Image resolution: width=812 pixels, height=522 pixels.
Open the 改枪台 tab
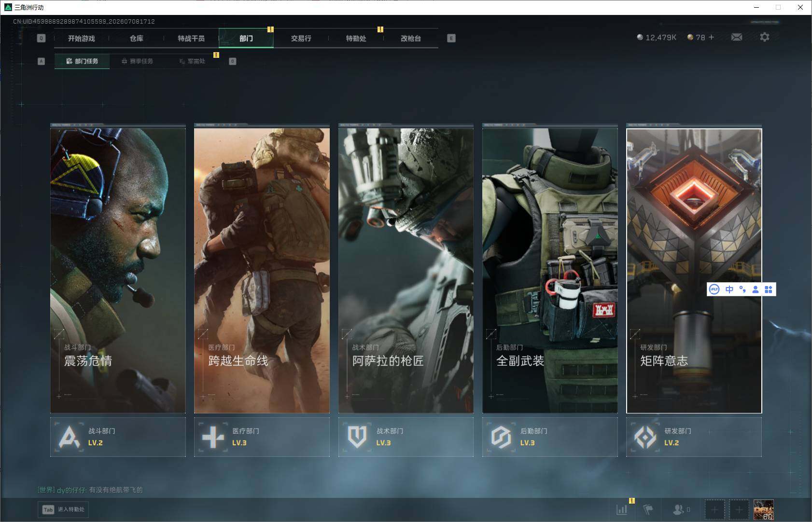point(411,38)
